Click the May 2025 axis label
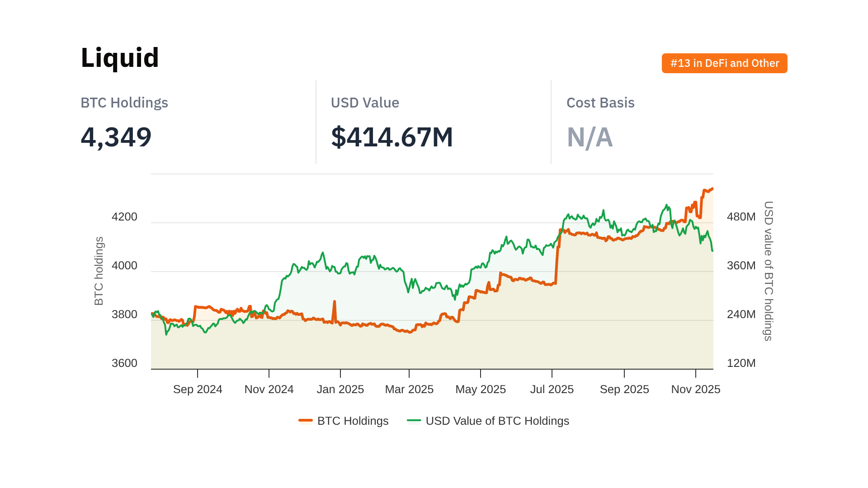868x488 pixels. coord(481,389)
